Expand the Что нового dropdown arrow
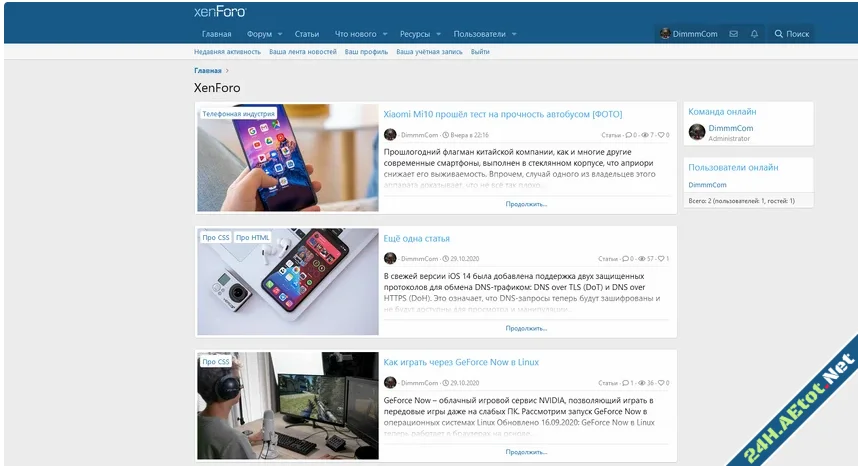The height and width of the screenshot is (466, 858). click(x=385, y=34)
